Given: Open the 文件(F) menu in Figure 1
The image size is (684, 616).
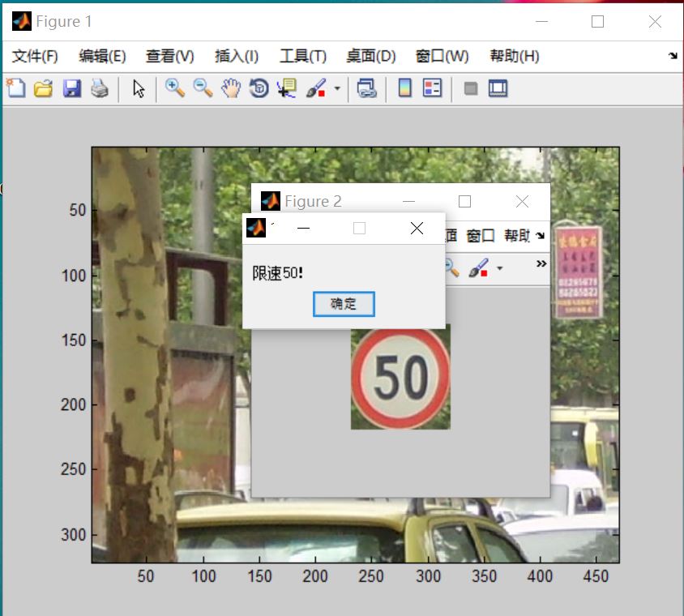Looking at the screenshot, I should (35, 56).
